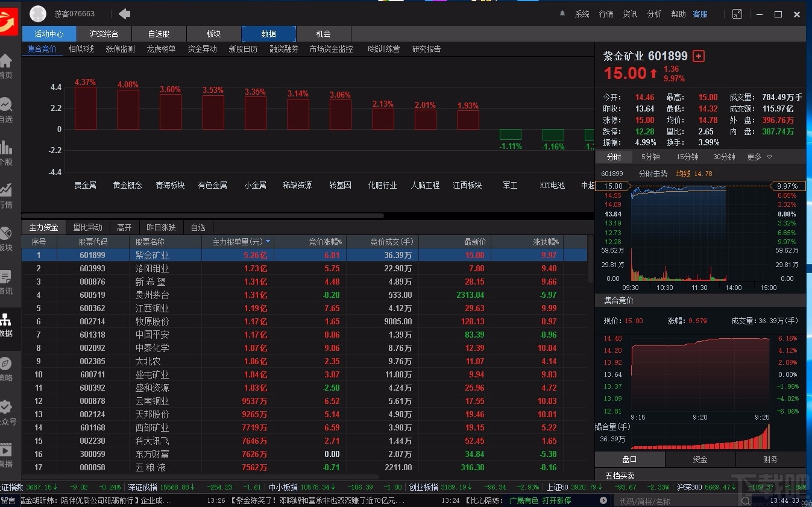The width and height of the screenshot is (812, 507).
Task: Sort by 主力报单量 column arrow
Action: tap(266, 241)
